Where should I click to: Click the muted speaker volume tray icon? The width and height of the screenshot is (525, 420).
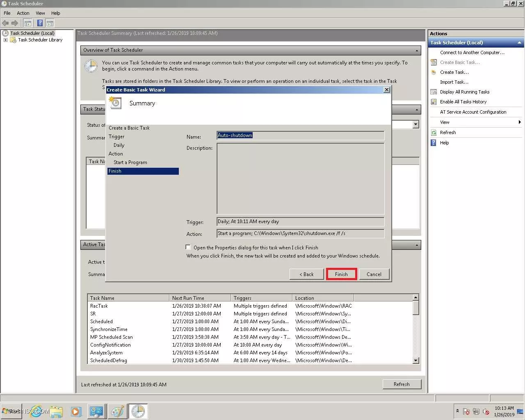pos(486,411)
